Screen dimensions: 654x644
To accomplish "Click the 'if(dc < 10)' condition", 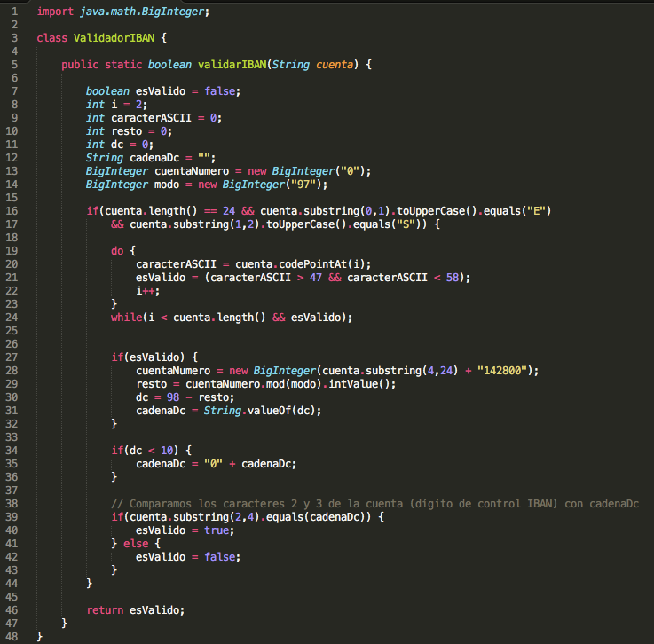I will [x=145, y=451].
